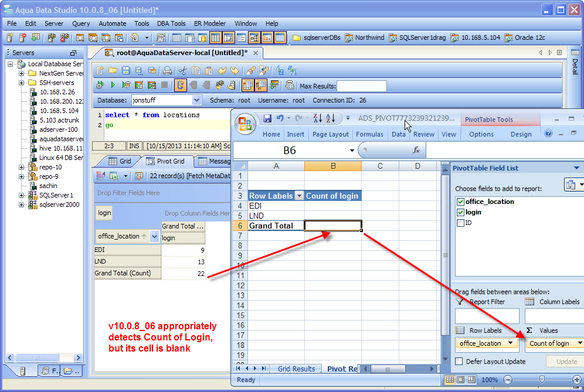This screenshot has width=584, height=392.
Task: Click Save script floppy icon in query toolbar
Action: click(126, 71)
